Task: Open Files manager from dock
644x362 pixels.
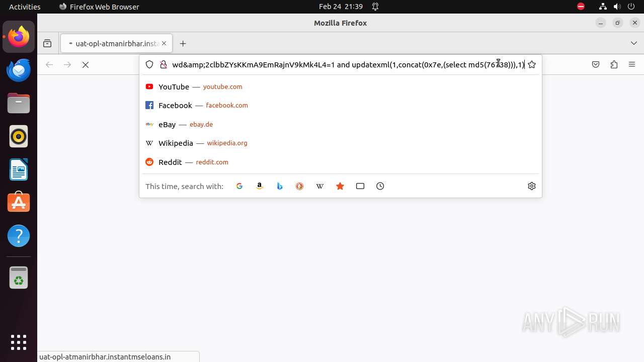Action: tap(19, 103)
